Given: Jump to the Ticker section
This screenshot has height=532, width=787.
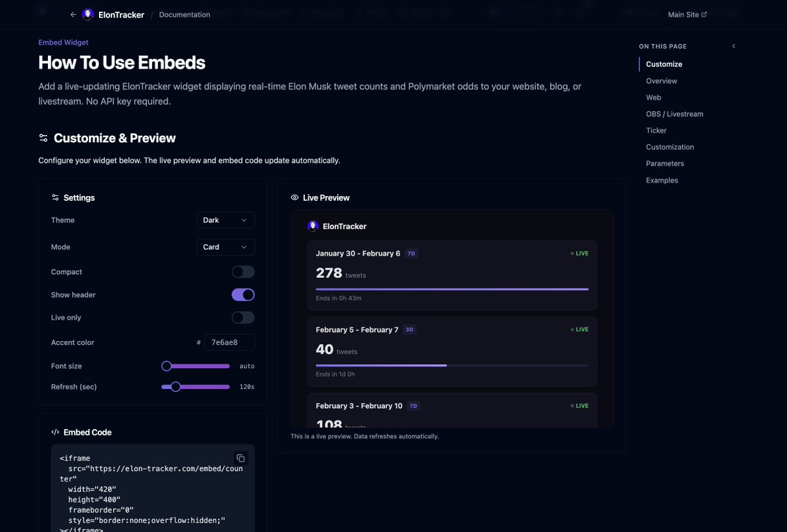Looking at the screenshot, I should (x=656, y=131).
